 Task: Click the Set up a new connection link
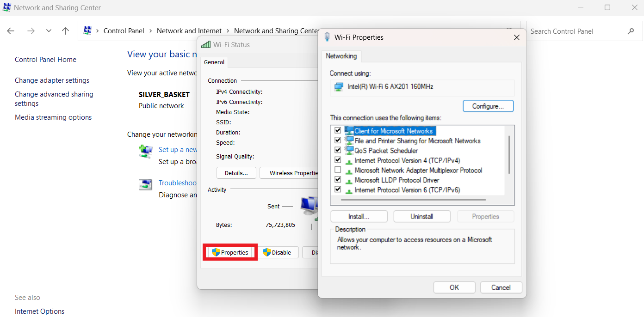pos(178,150)
